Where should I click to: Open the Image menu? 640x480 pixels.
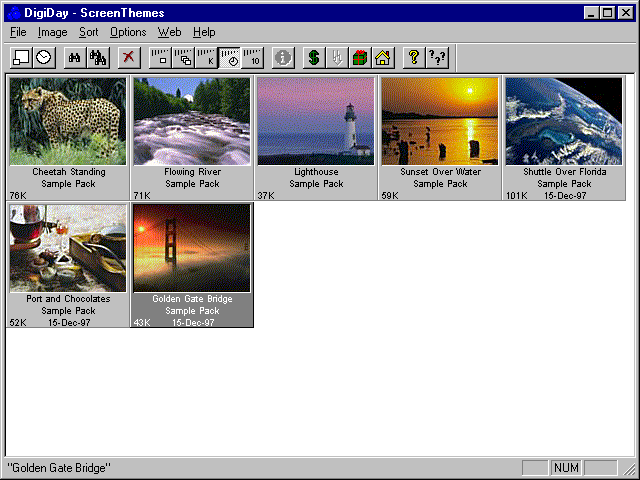pyautogui.click(x=52, y=32)
